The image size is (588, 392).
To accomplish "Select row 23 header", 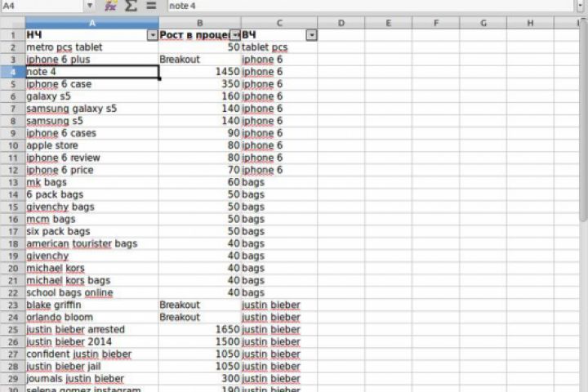I will [13, 305].
